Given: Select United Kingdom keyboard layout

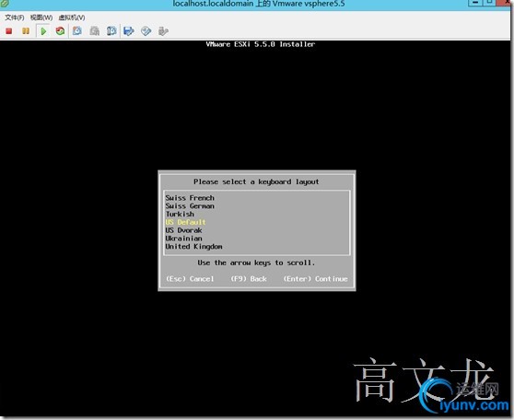Looking at the screenshot, I should point(193,247).
